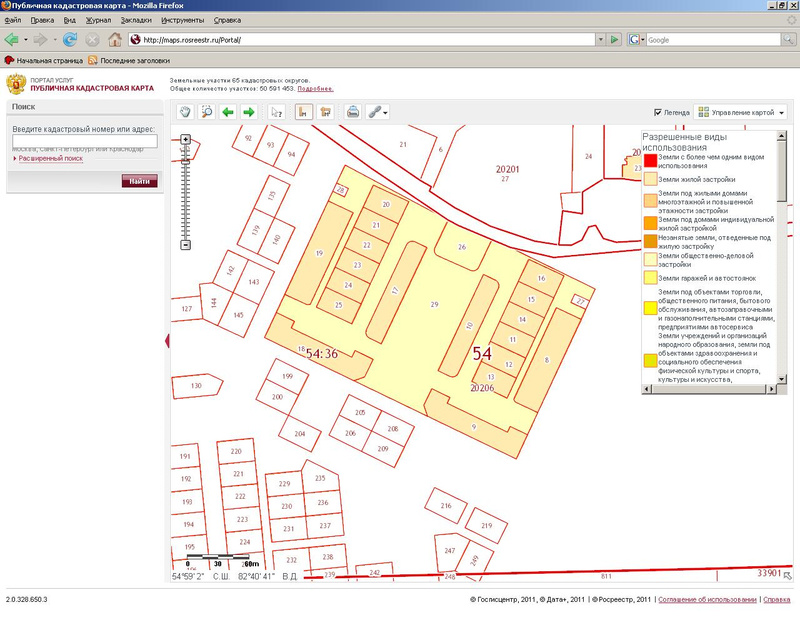Reload the page in Firefox
Image resolution: width=800 pixels, height=640 pixels.
coord(70,40)
